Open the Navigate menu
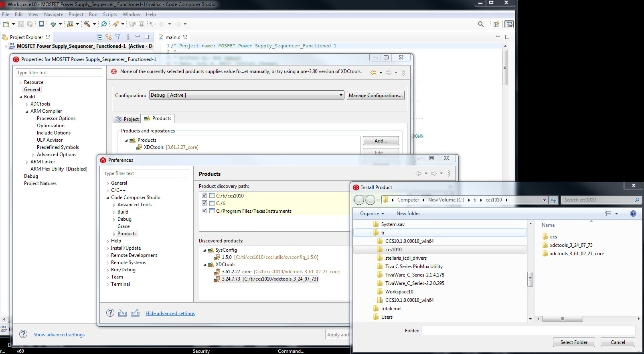The height and width of the screenshot is (354, 644). [x=53, y=14]
